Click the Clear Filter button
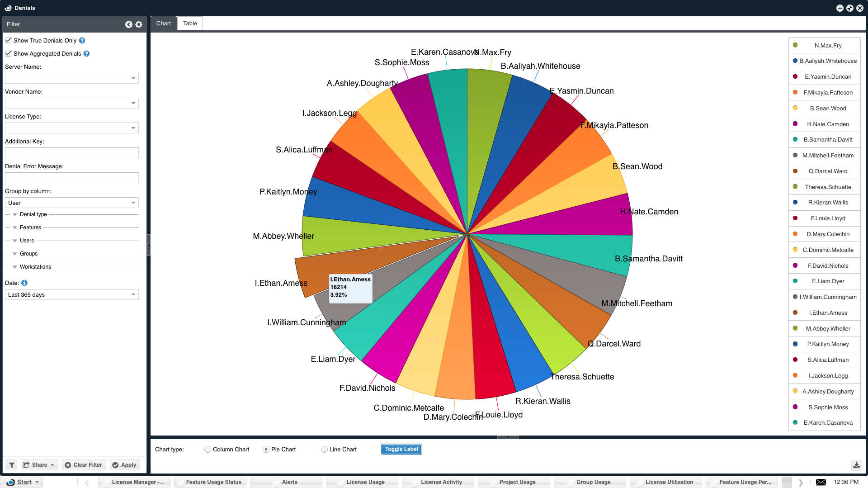 (x=84, y=465)
